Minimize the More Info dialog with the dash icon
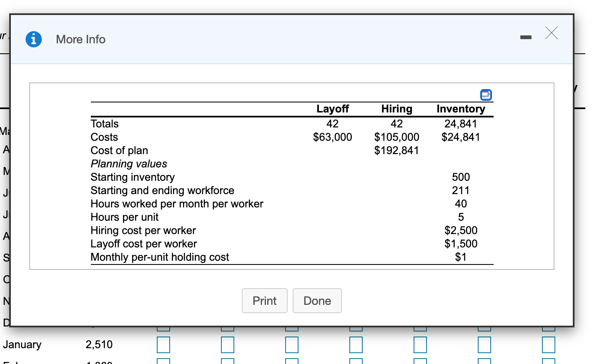The image size is (607, 364). pyautogui.click(x=526, y=37)
